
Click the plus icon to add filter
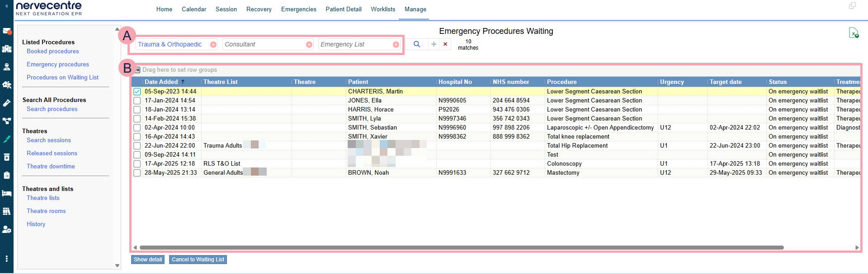(x=434, y=44)
